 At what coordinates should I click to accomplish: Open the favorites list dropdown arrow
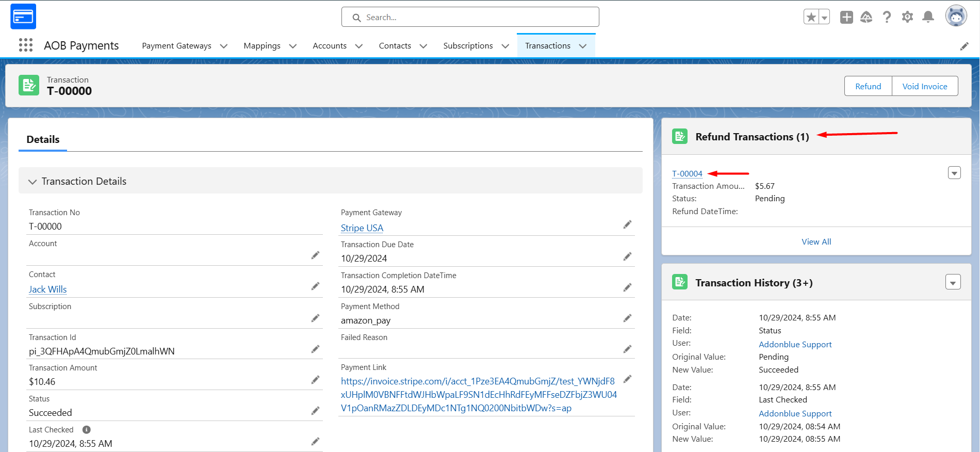[x=824, y=17]
